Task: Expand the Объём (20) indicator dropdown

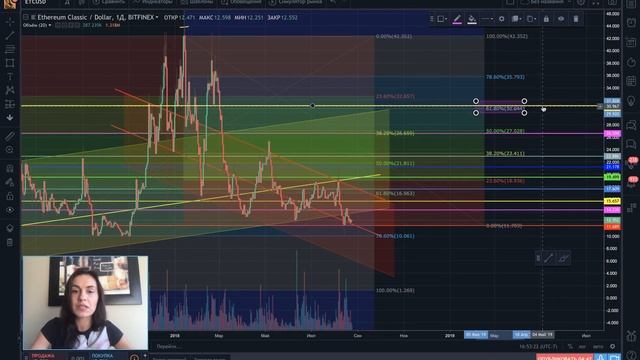Action: point(50,25)
